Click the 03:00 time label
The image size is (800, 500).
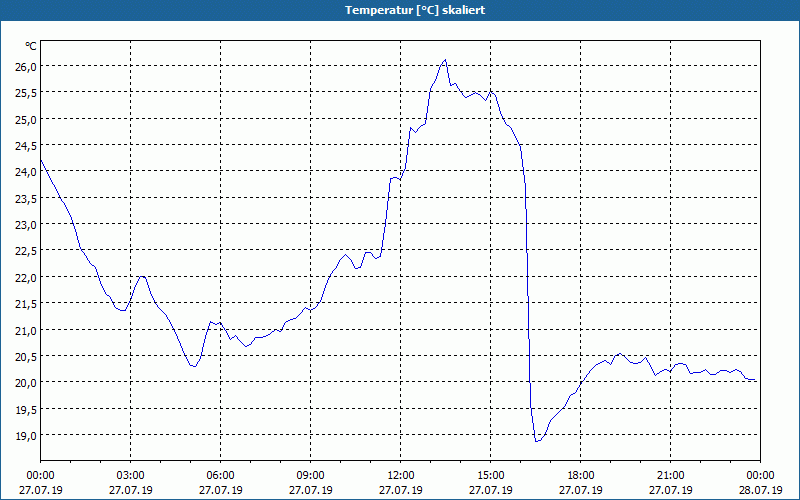(x=131, y=476)
